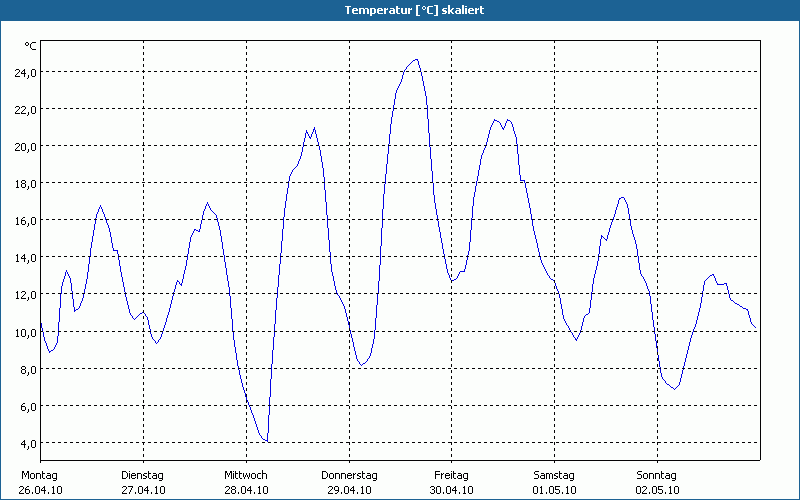Click the 10,0 y-axis label
Screen dimensions: 800x500
(25, 333)
